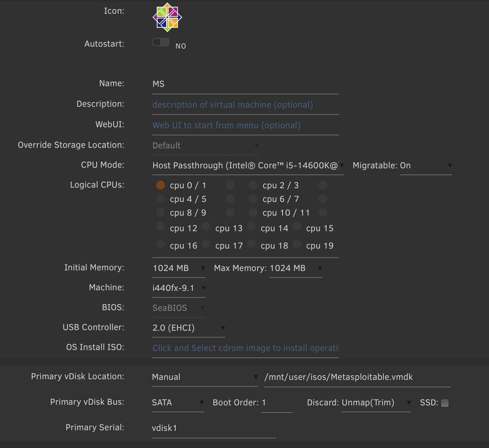Click the OS Install ISO field

click(245, 348)
